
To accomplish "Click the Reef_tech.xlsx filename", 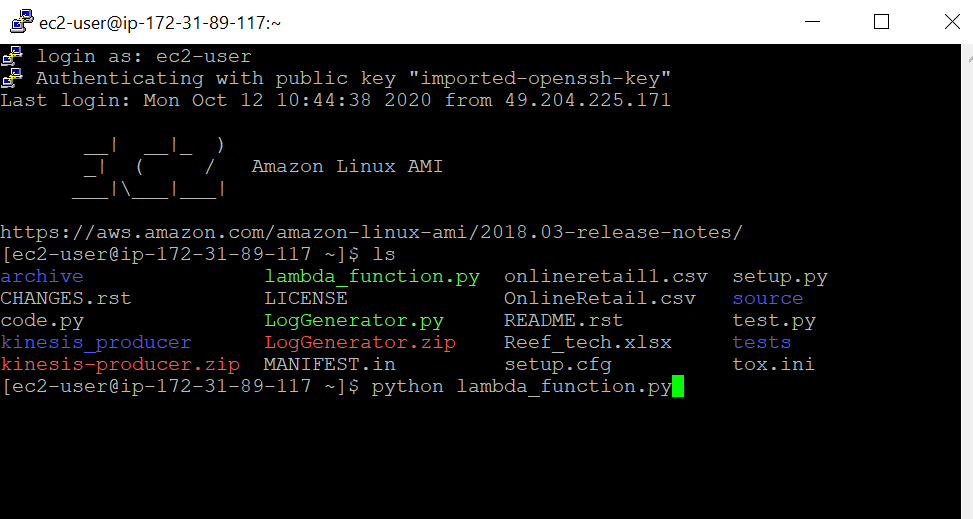I will click(588, 342).
